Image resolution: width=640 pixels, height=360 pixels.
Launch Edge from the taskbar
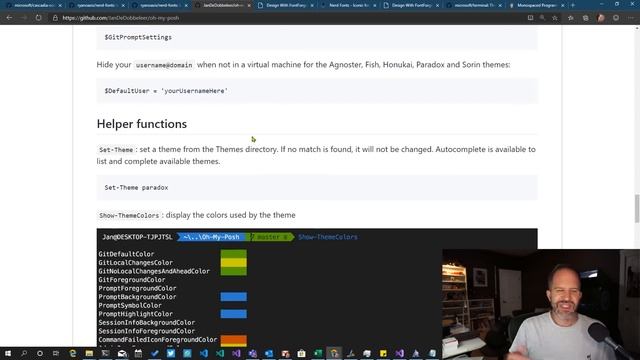[73, 353]
